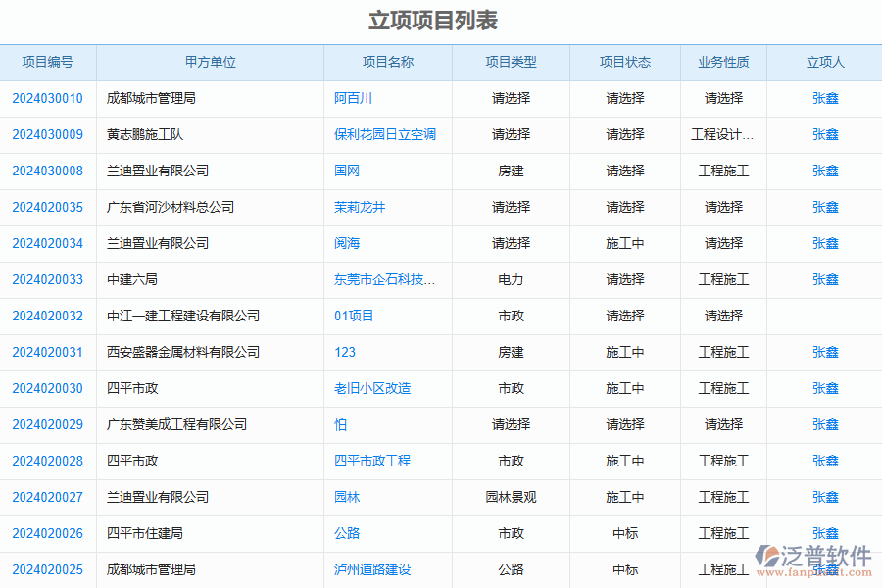Open the 园林 project name link
The width and height of the screenshot is (882, 588).
(x=347, y=498)
